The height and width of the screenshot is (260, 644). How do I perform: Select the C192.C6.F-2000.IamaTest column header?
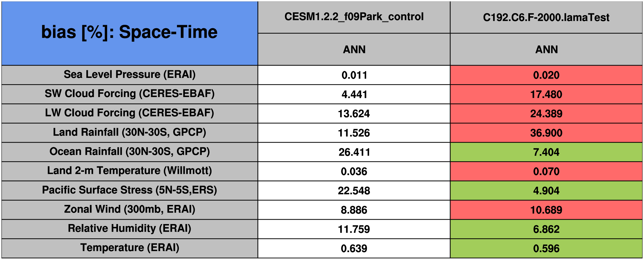[x=546, y=17]
